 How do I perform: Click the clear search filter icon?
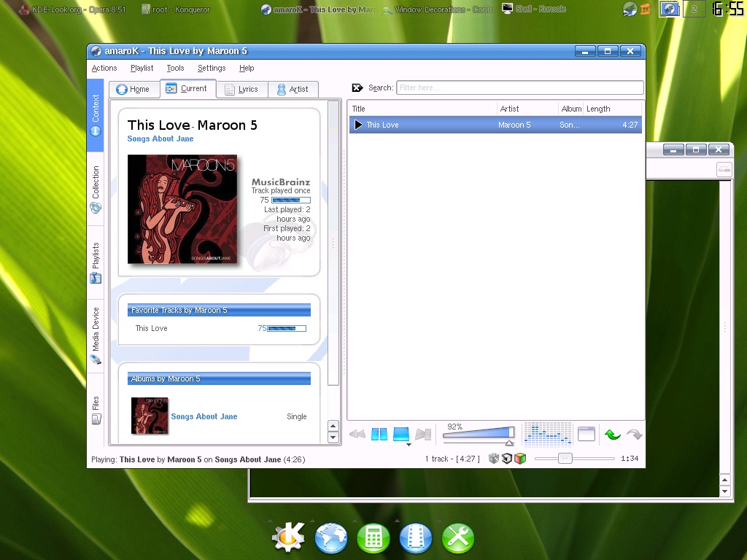(357, 87)
